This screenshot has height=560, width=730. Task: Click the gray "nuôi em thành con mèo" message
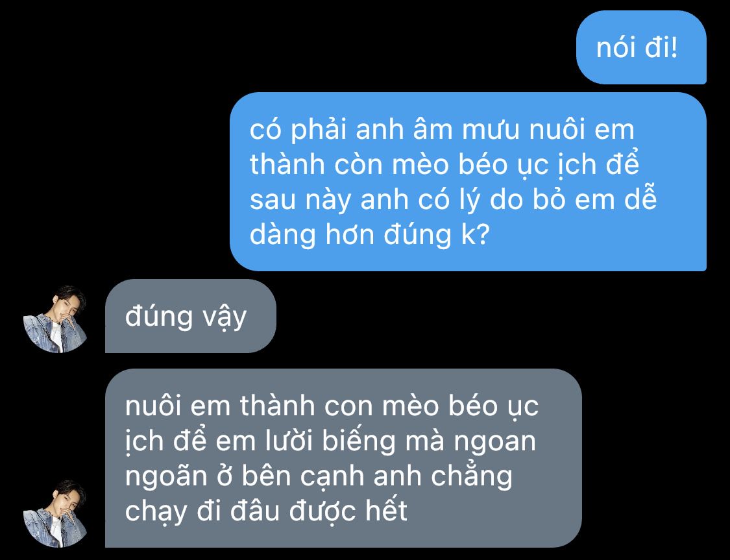pos(343,458)
